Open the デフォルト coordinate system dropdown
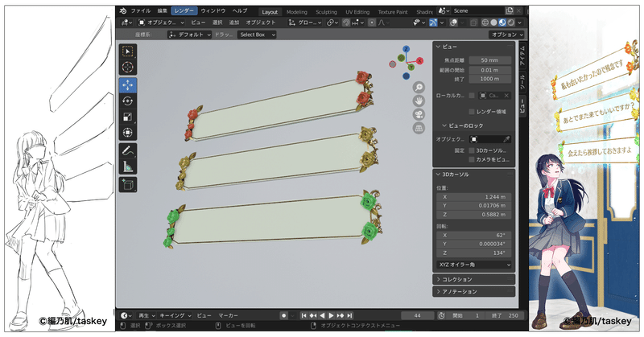This screenshot has width=644, height=337. pyautogui.click(x=190, y=35)
